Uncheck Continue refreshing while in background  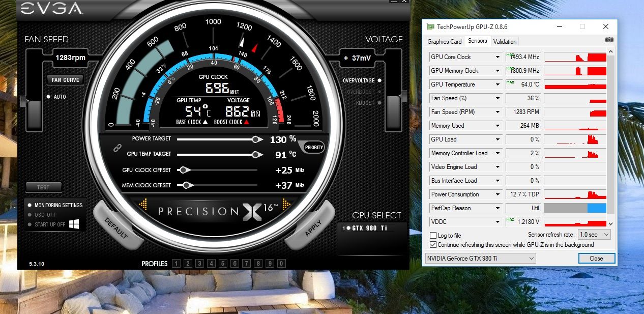point(433,245)
